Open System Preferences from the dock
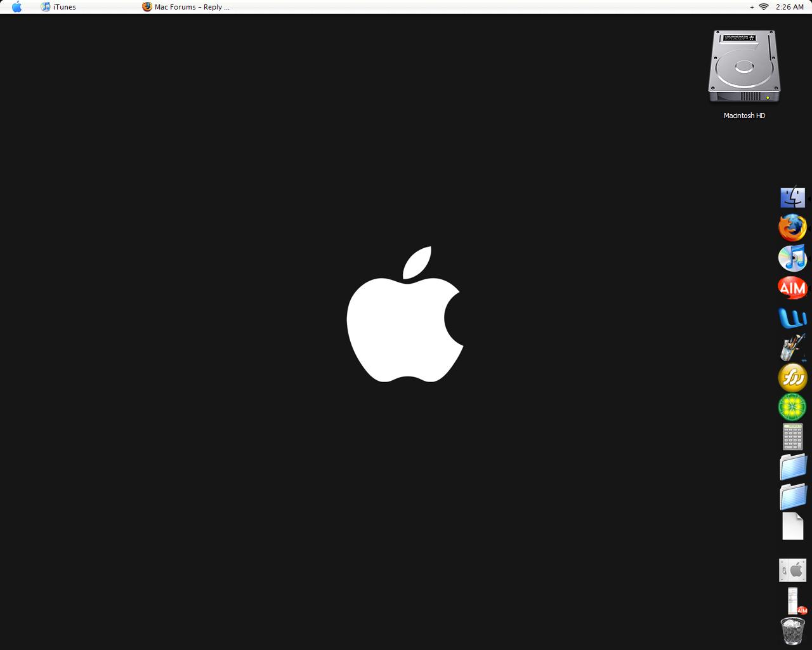The image size is (812, 650). 792,570
